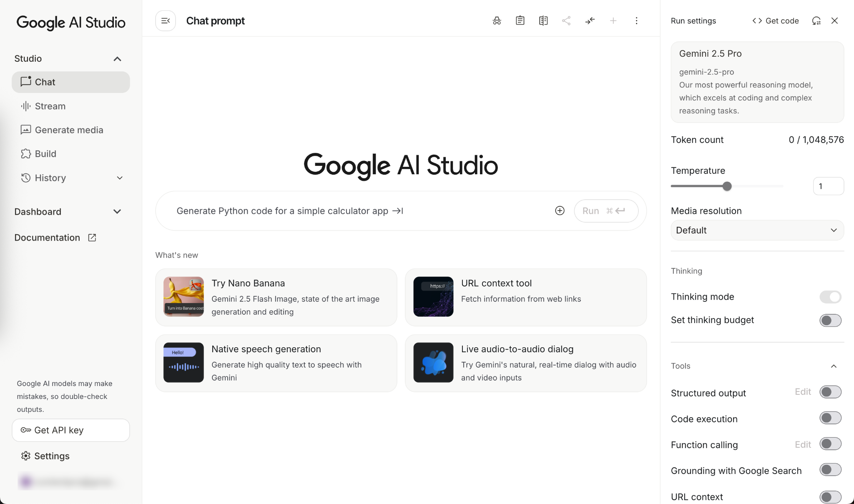The image size is (854, 504).
Task: Click the incognito temporary chat icon
Action: (497, 21)
